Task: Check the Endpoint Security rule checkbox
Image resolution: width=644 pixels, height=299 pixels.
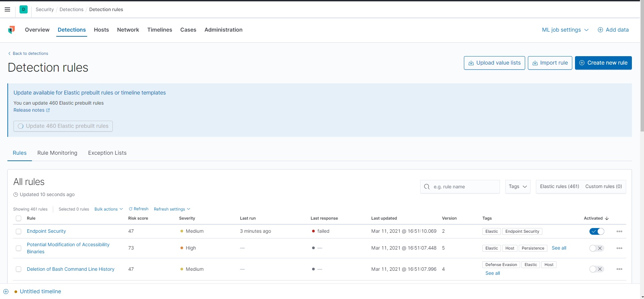Action: point(19,231)
